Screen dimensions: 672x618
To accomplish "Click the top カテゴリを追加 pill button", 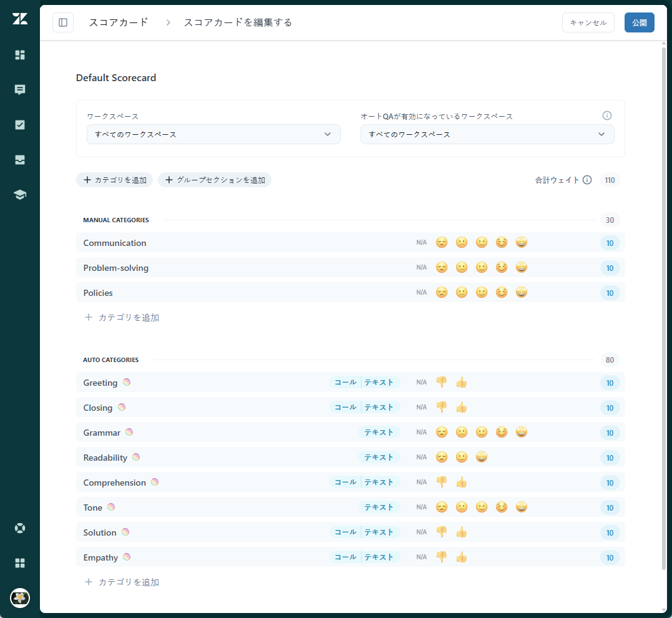I will pos(114,180).
